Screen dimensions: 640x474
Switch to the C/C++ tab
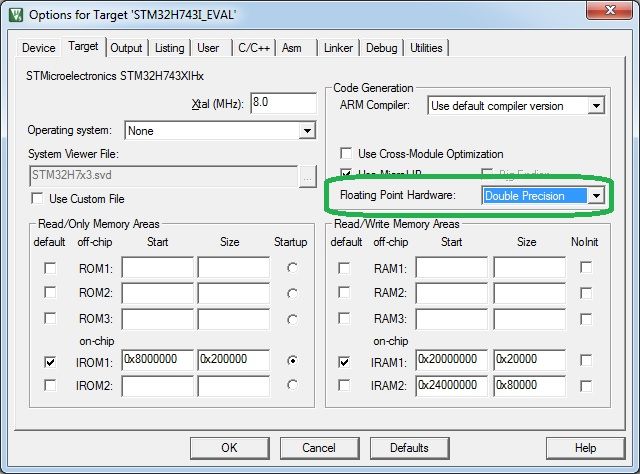[254, 48]
